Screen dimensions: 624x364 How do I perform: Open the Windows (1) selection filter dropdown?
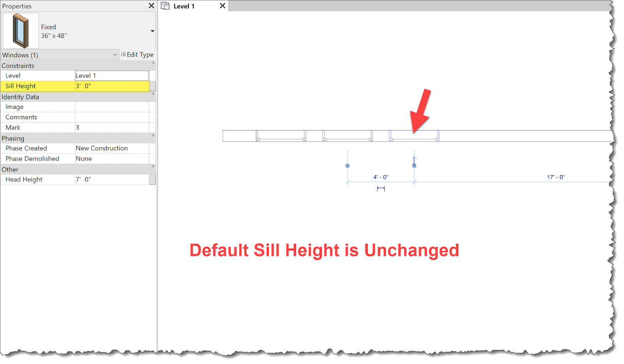(x=115, y=55)
